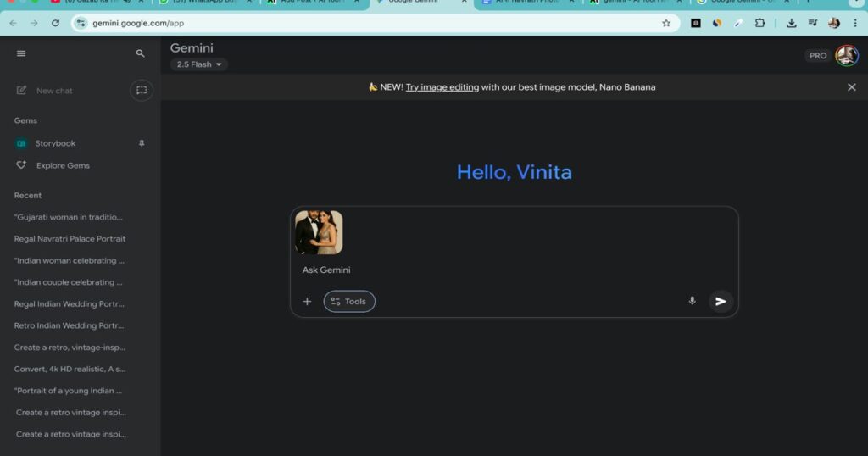Open temporary chat dashed-square icon
The height and width of the screenshot is (456, 868).
point(142,90)
